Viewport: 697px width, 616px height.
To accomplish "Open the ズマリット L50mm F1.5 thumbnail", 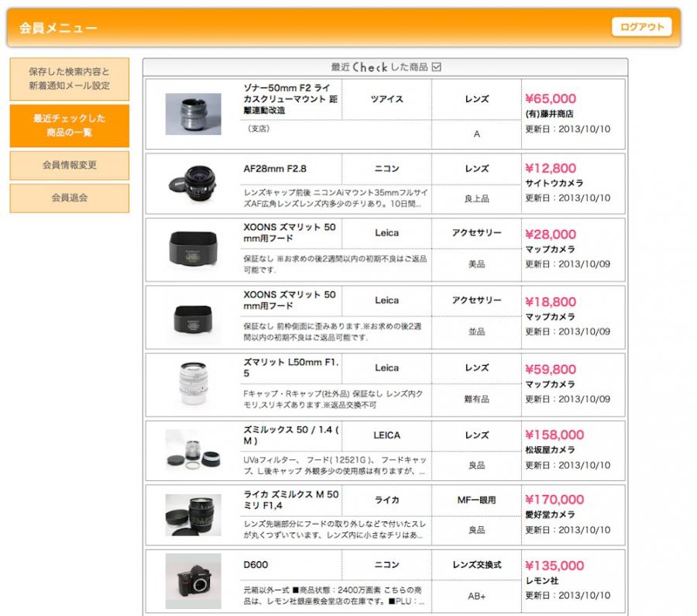I will point(193,384).
